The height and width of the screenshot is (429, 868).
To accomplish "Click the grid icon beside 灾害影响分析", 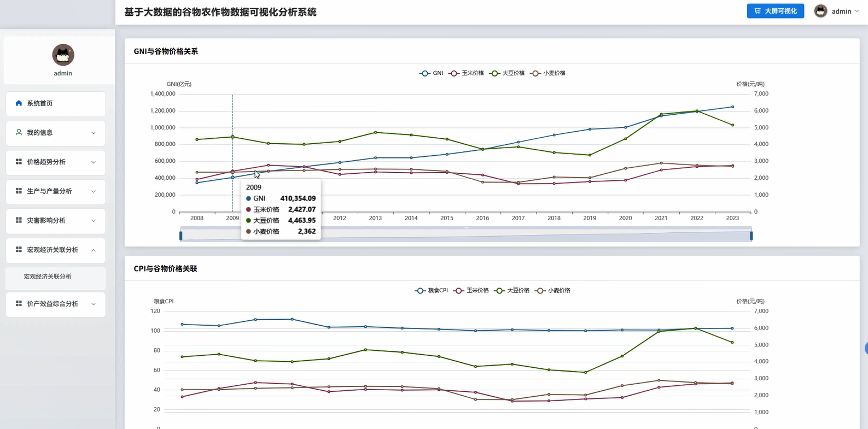I will pyautogui.click(x=19, y=220).
